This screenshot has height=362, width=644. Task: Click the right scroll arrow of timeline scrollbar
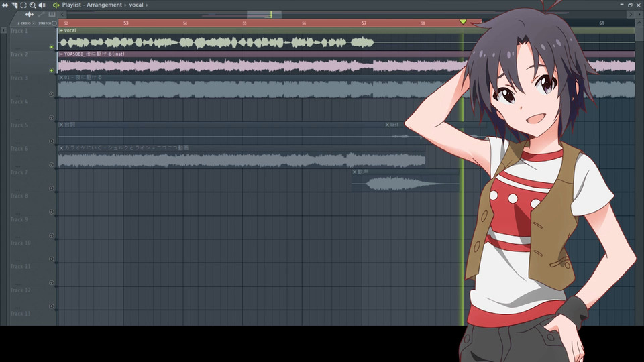pos(631,14)
